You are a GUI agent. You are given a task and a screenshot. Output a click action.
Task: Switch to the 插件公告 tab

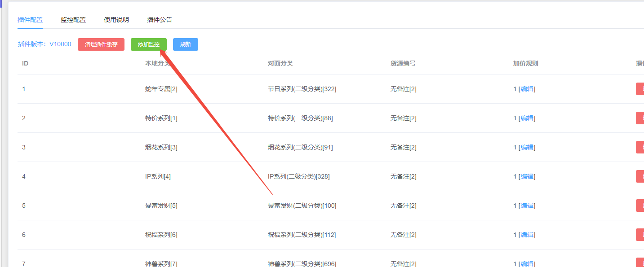[160, 20]
